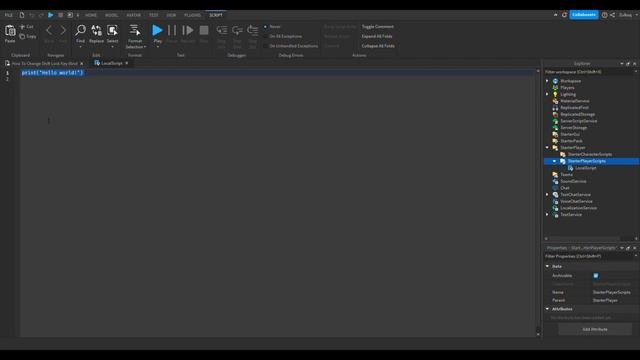This screenshot has height=360, width=640.
Task: Click Toggle Comment action
Action: point(378,27)
